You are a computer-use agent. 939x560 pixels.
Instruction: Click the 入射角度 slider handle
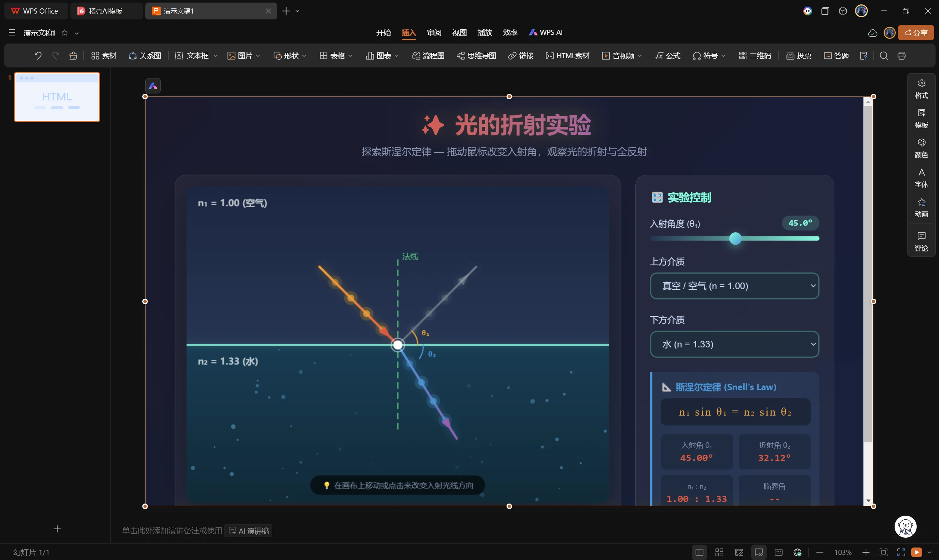735,239
